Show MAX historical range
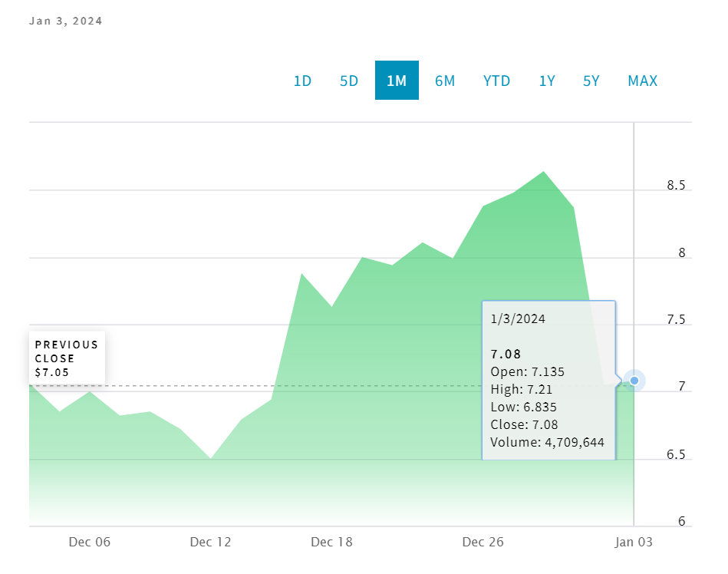The width and height of the screenshot is (728, 574). pos(642,81)
